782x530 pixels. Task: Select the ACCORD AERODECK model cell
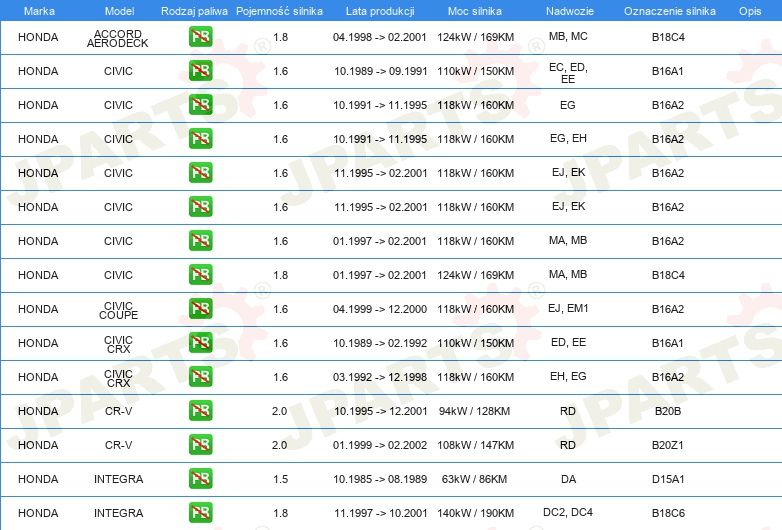pos(118,38)
